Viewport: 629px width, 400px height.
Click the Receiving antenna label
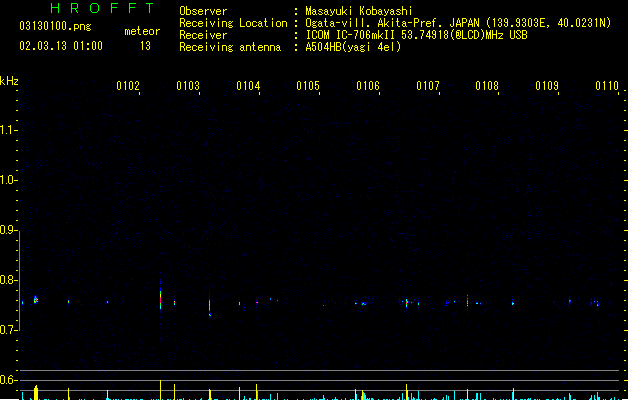point(230,47)
